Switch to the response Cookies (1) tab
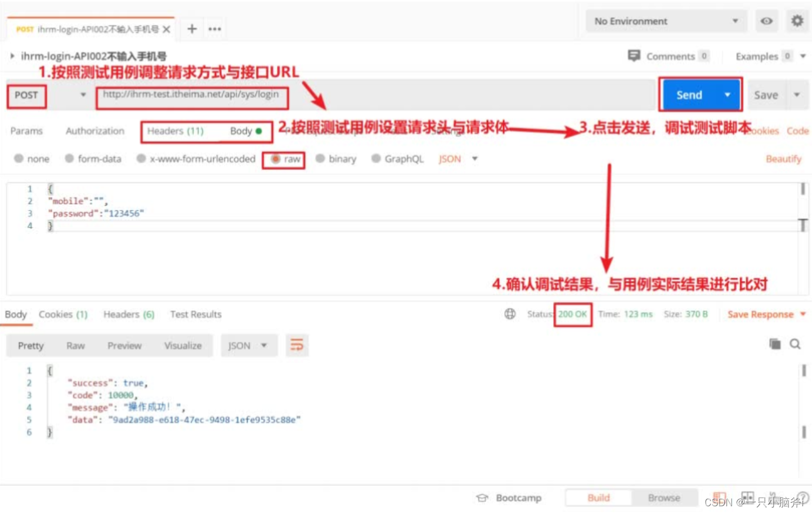The image size is (812, 513). [x=63, y=314]
